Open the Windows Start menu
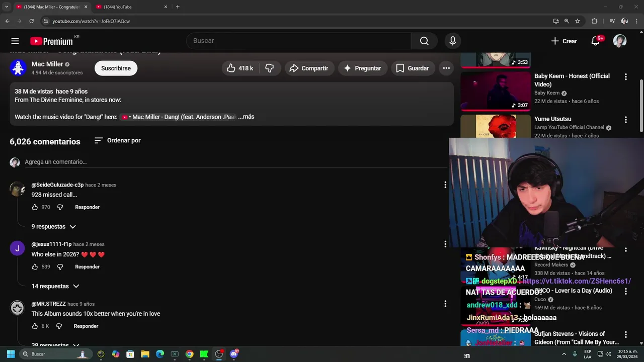This screenshot has height=362, width=644. point(11,354)
